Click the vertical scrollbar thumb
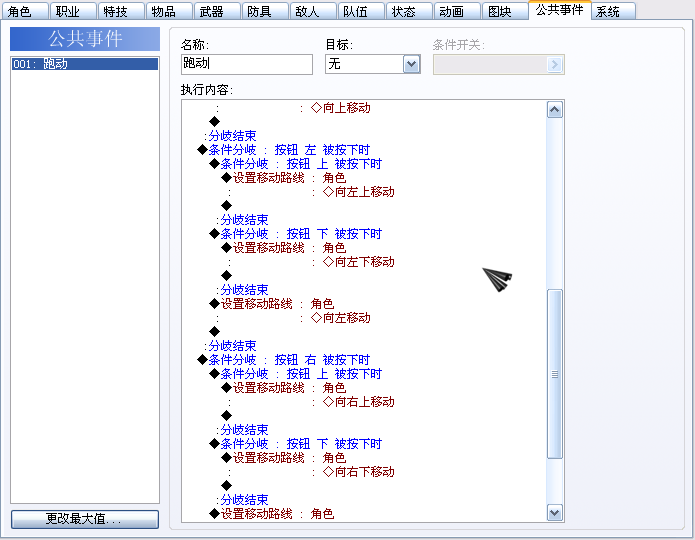The image size is (695, 540). pos(555,374)
